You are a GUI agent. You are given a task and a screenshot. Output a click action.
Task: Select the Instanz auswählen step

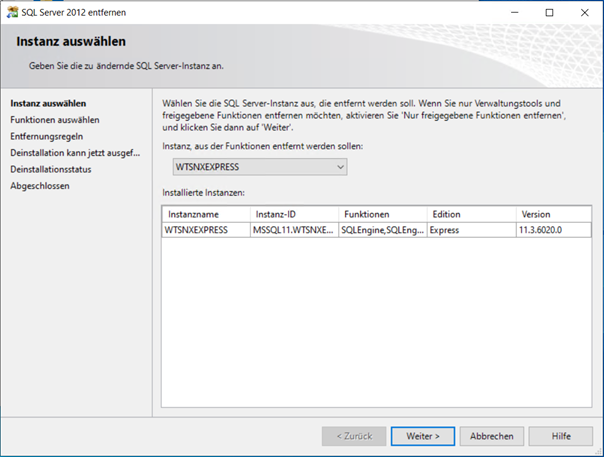click(x=47, y=103)
